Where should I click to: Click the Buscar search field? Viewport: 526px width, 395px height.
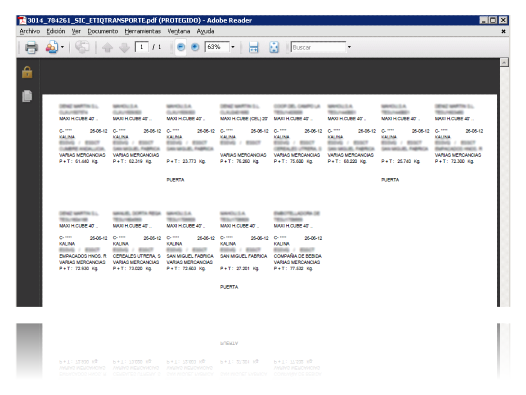pyautogui.click(x=318, y=47)
